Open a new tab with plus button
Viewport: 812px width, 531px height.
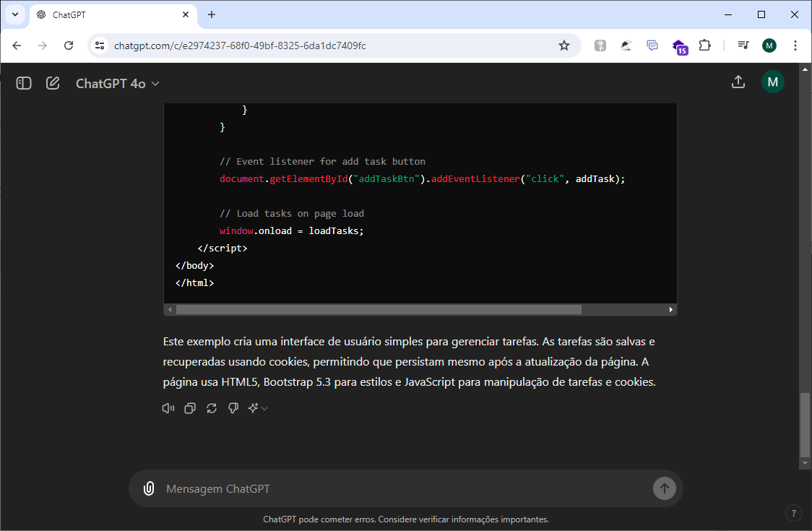(x=211, y=14)
